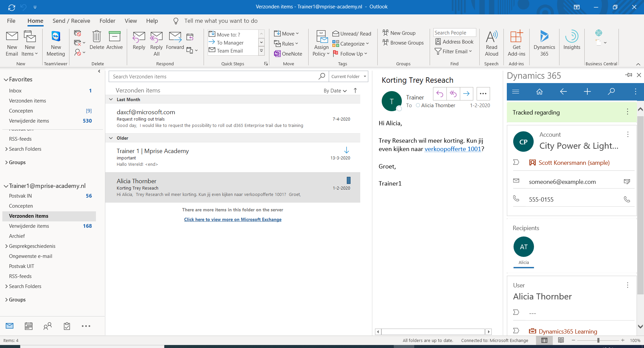Click Browse Groups button
The width and height of the screenshot is (644, 348).
[x=403, y=43]
